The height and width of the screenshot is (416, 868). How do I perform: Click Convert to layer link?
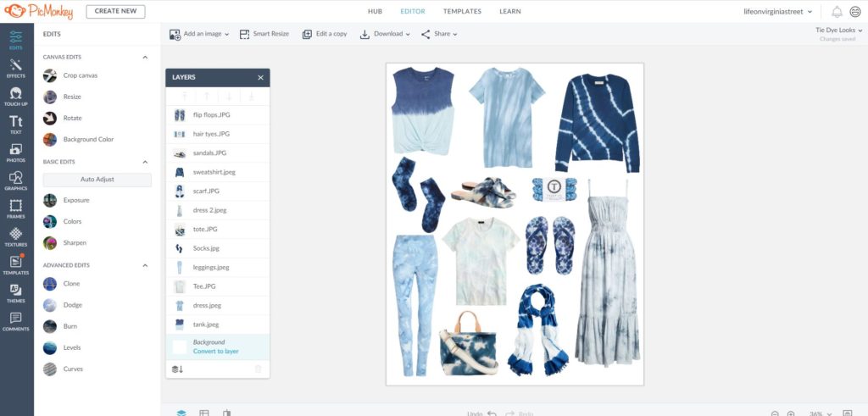215,351
